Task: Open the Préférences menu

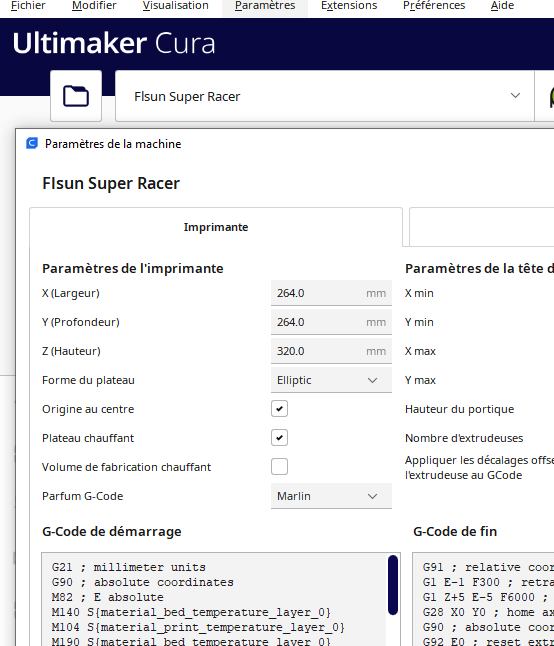Action: pyautogui.click(x=434, y=6)
